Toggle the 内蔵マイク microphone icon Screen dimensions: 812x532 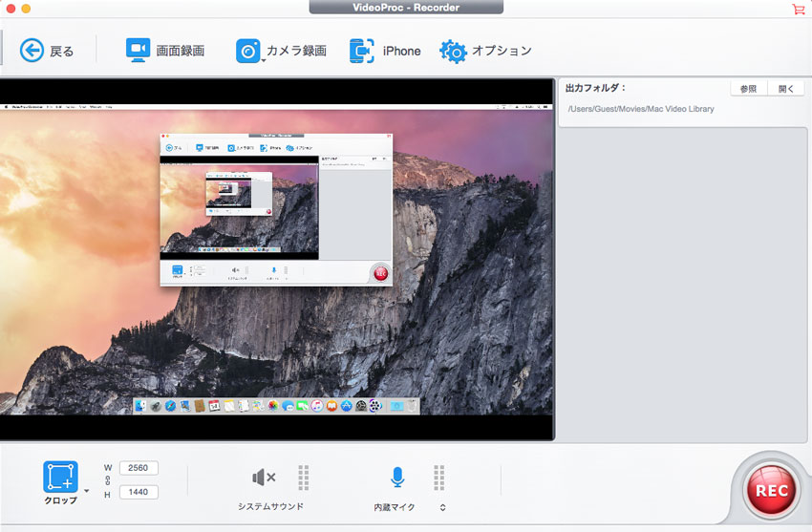tap(397, 478)
